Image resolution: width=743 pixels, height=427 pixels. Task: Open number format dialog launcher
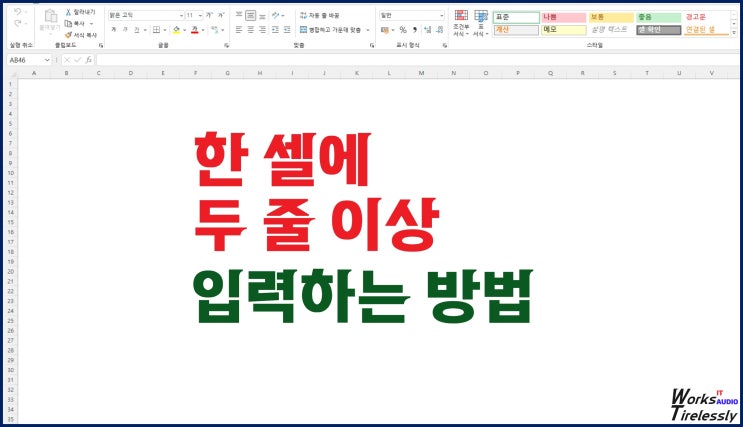click(x=444, y=45)
